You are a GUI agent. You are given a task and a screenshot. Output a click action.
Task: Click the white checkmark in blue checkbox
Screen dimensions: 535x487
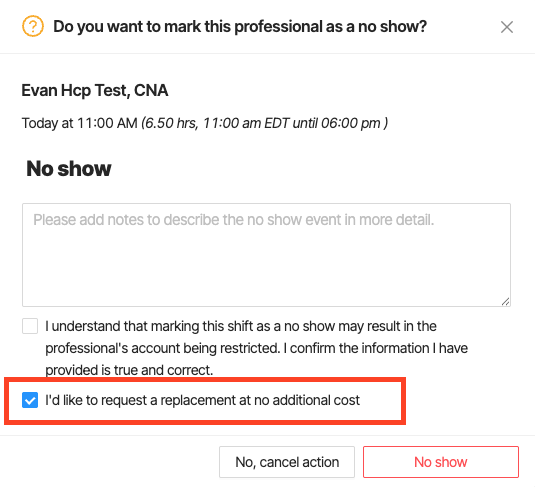(30, 400)
